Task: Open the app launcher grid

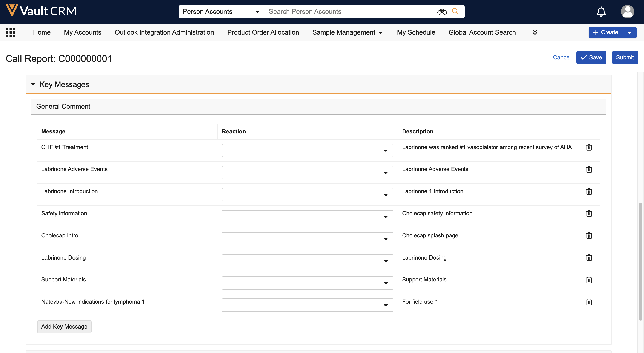Action: pyautogui.click(x=11, y=32)
